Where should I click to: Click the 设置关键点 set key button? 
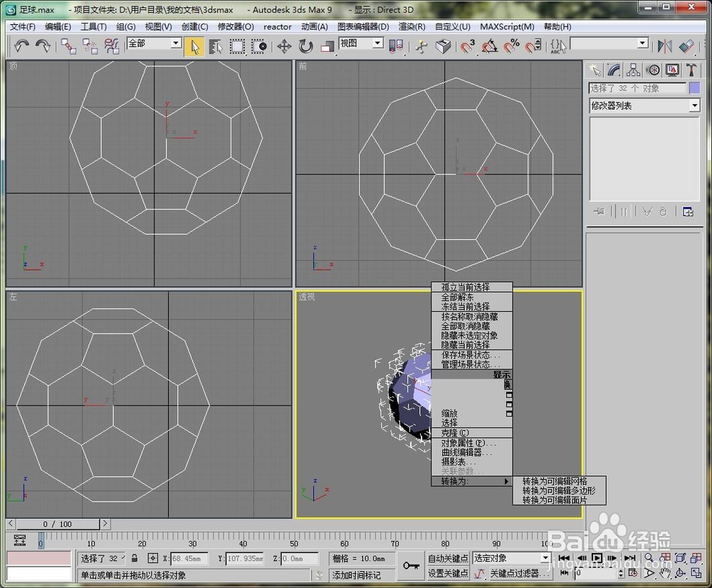pyautogui.click(x=448, y=574)
